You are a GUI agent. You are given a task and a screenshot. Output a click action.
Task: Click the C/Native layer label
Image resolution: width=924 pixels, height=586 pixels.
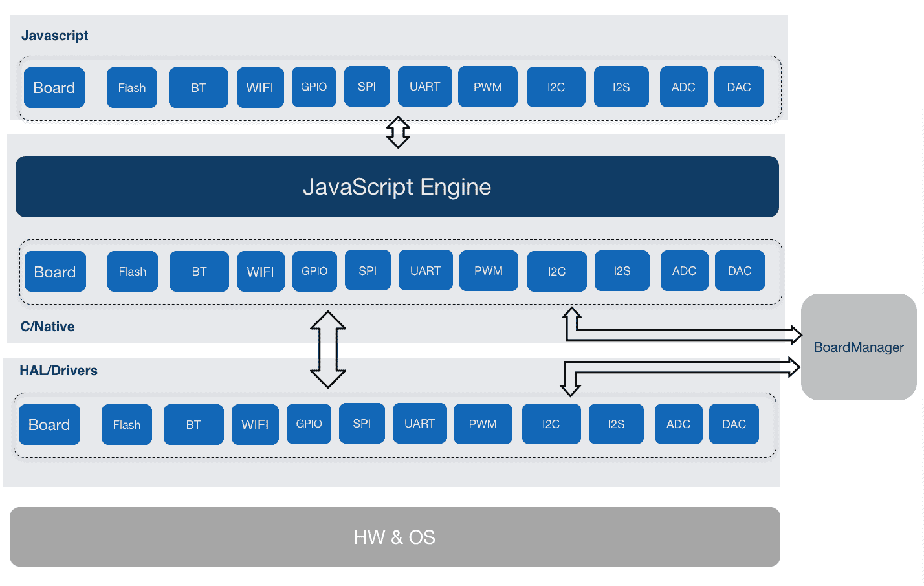pyautogui.click(x=47, y=327)
